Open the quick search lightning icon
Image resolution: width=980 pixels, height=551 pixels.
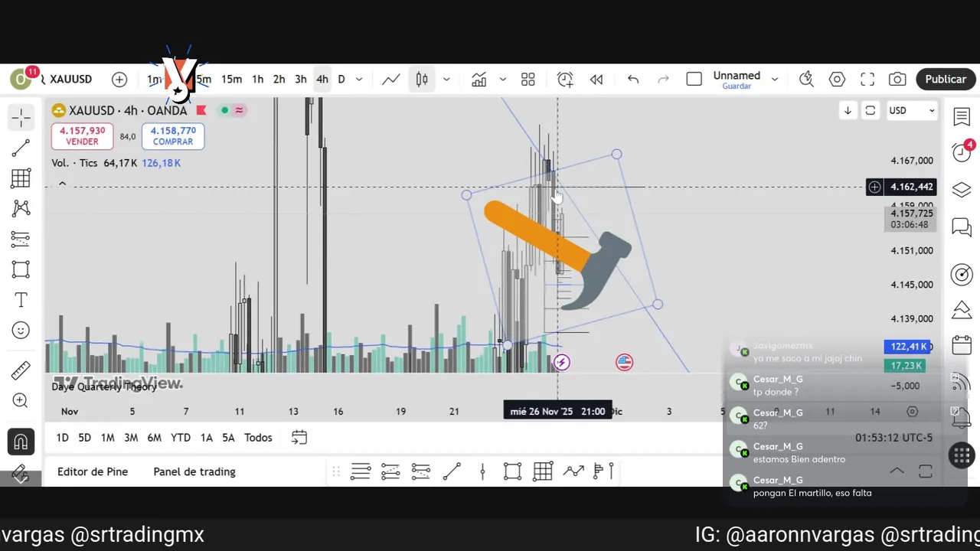coord(806,79)
